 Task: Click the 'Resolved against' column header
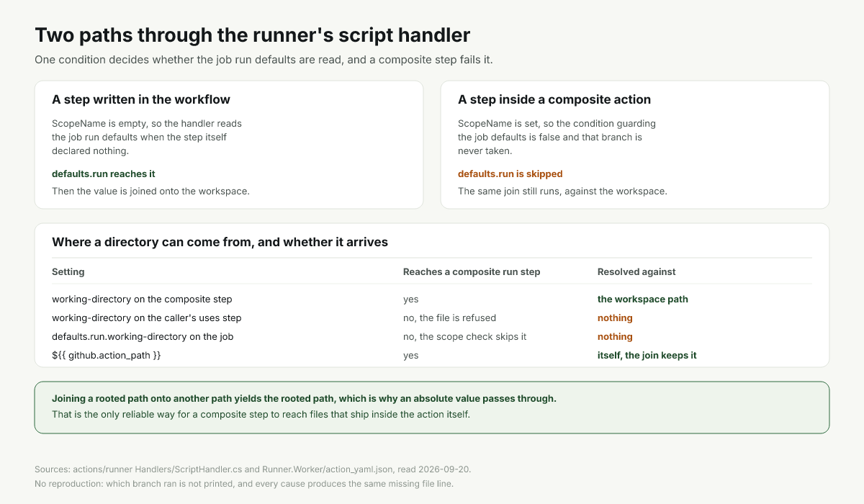pyautogui.click(x=636, y=272)
